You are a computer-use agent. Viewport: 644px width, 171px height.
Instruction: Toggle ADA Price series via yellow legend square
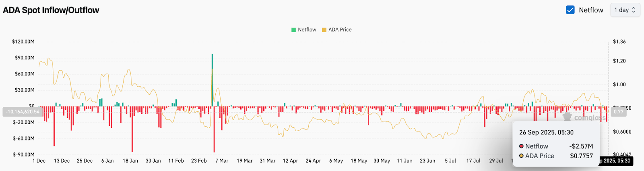(324, 30)
